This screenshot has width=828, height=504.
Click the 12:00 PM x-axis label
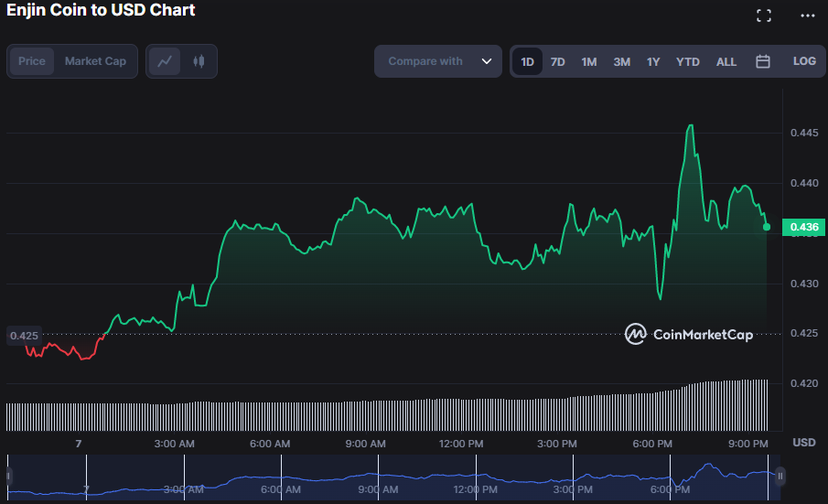coord(461,444)
